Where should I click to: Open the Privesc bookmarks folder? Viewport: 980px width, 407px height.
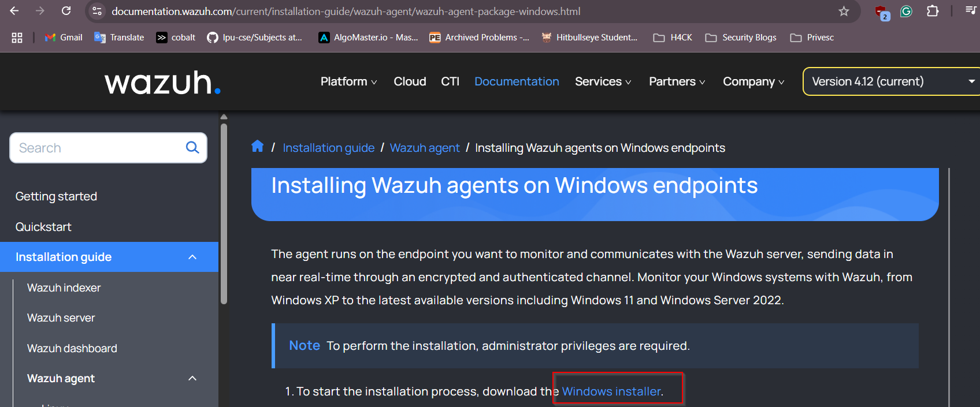click(812, 38)
